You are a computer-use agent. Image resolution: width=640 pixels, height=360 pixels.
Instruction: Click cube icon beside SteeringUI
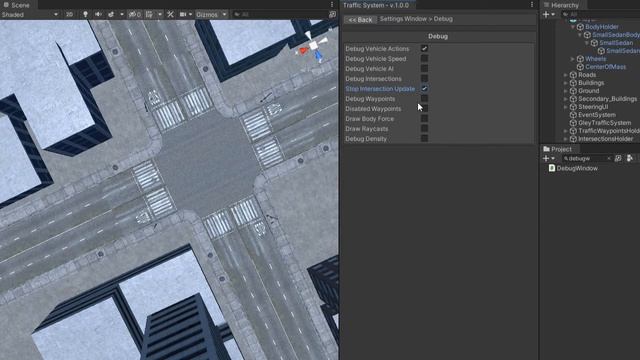[x=573, y=107]
